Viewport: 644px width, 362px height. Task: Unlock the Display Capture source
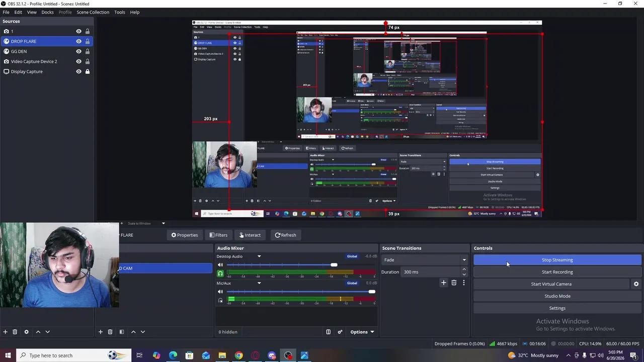[87, 71]
